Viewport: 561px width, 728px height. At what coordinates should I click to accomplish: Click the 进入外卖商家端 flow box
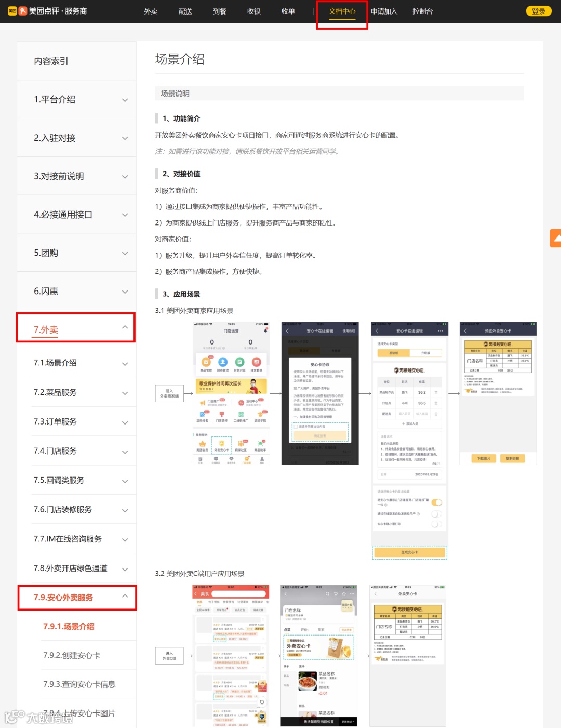click(x=169, y=393)
